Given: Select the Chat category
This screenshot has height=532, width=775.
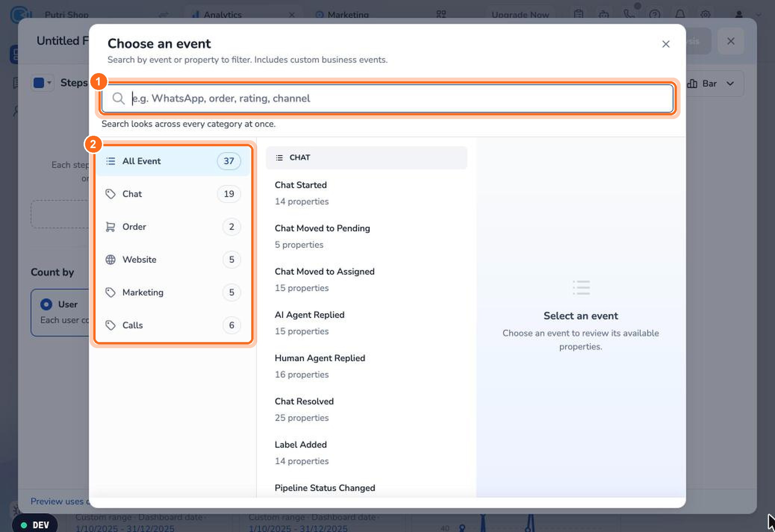Looking at the screenshot, I should coord(173,194).
